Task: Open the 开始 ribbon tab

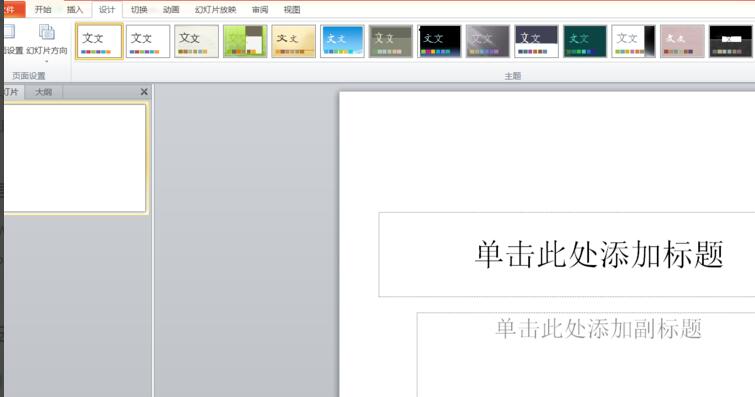Action: (43, 9)
